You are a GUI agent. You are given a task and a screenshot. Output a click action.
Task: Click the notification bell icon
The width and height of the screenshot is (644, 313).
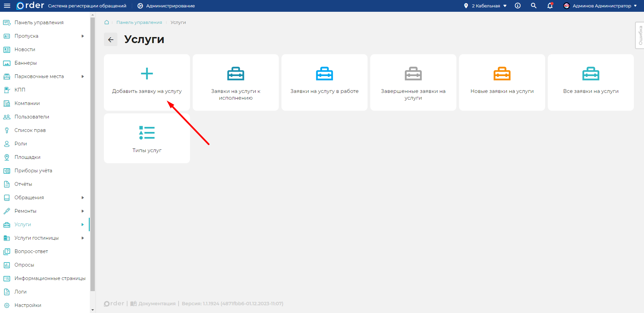point(550,6)
